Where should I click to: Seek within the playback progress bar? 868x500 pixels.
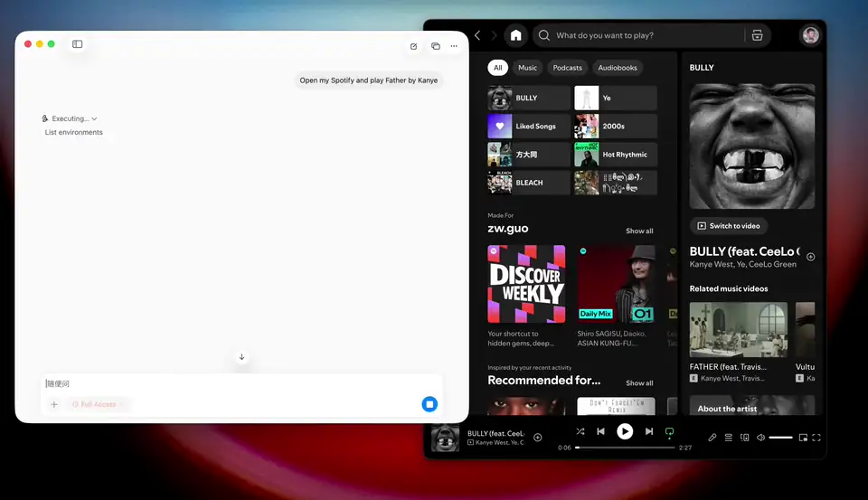(x=625, y=448)
